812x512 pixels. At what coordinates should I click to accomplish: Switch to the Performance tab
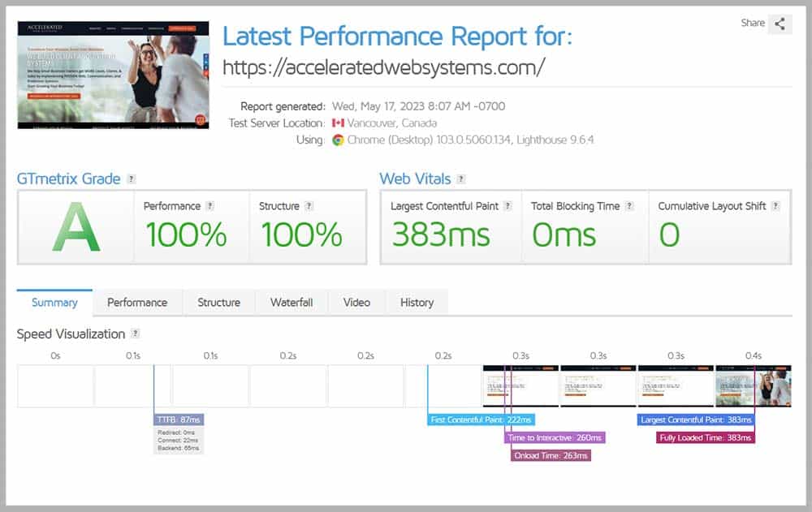[137, 303]
